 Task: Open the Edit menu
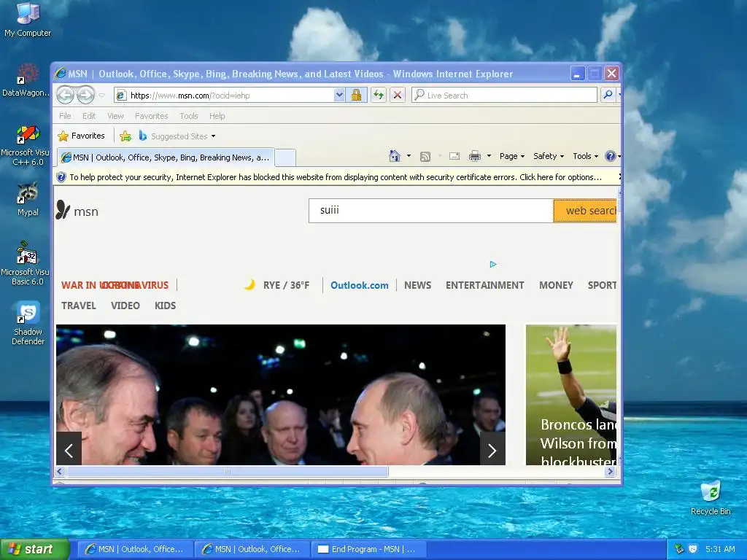coord(89,116)
